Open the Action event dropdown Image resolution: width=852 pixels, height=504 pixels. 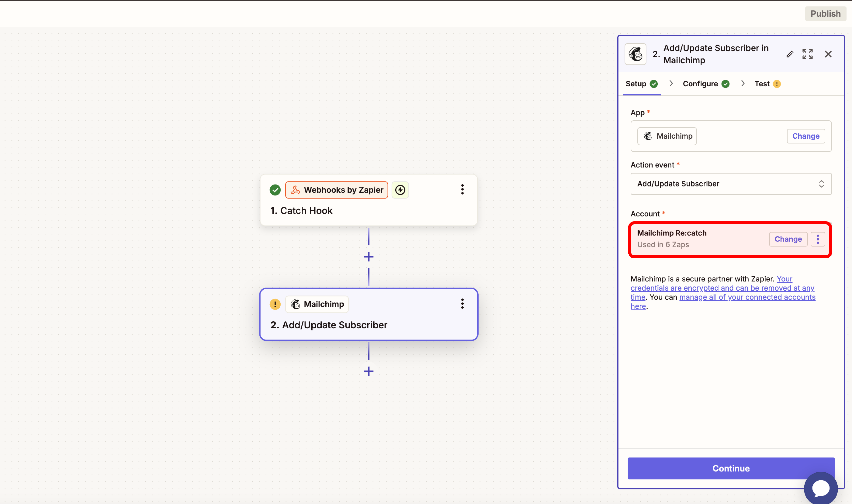point(731,184)
